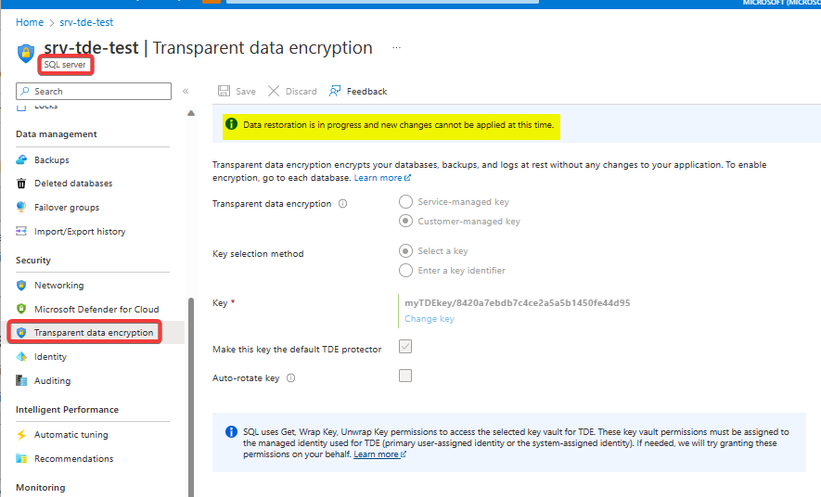Enable the Auto-rotate key checkbox

405,376
